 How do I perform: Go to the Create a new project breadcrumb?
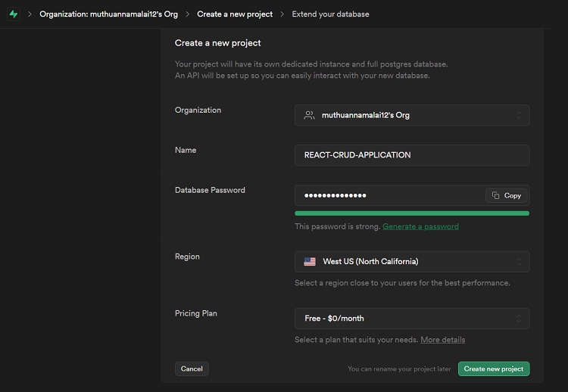(x=235, y=14)
